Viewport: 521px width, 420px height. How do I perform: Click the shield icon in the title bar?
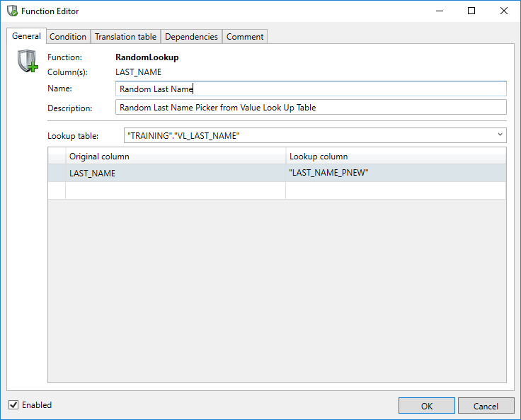tap(12, 11)
